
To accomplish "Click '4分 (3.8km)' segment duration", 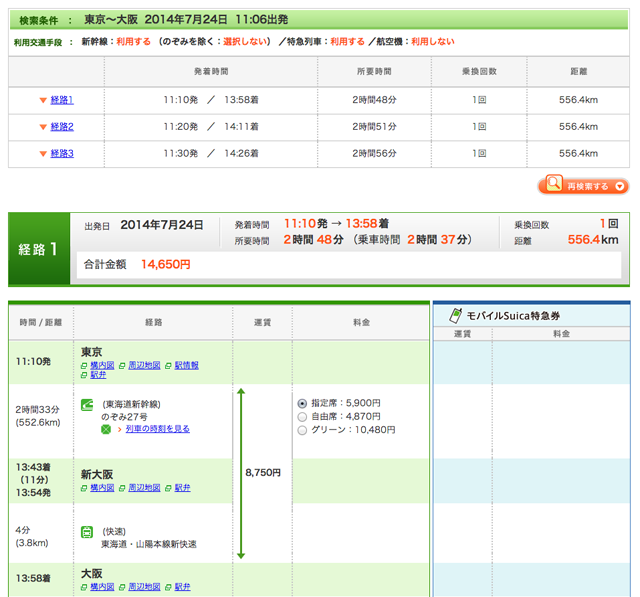I will pyautogui.click(x=31, y=536).
